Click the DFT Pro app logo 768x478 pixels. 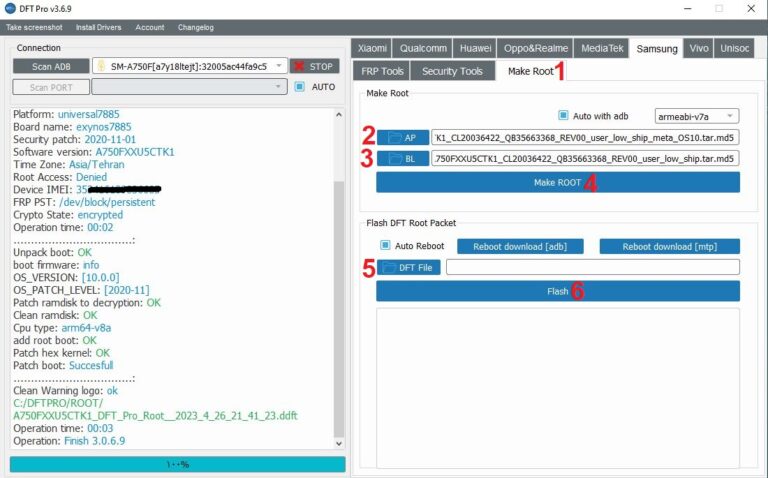(x=10, y=8)
